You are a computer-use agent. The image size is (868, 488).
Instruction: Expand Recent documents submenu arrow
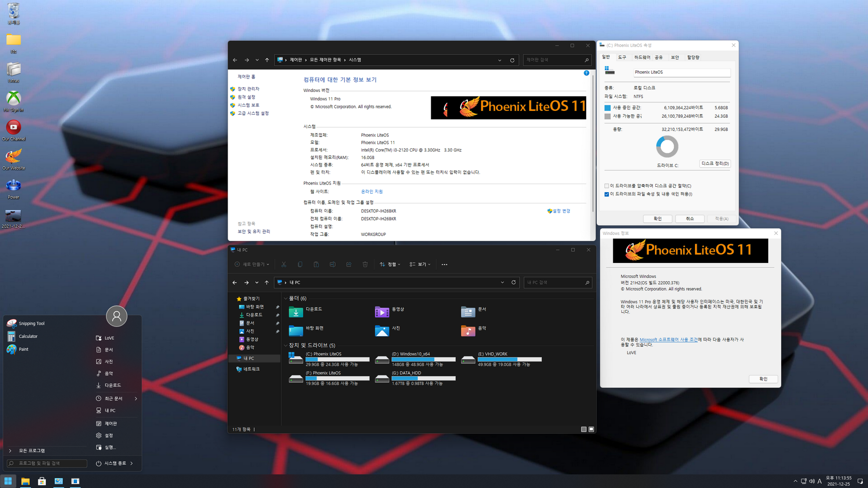point(136,399)
